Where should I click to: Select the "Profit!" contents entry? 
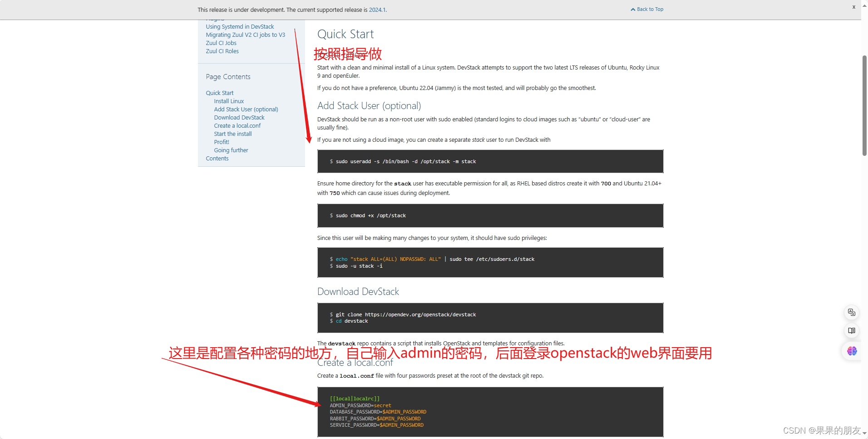[x=221, y=142]
